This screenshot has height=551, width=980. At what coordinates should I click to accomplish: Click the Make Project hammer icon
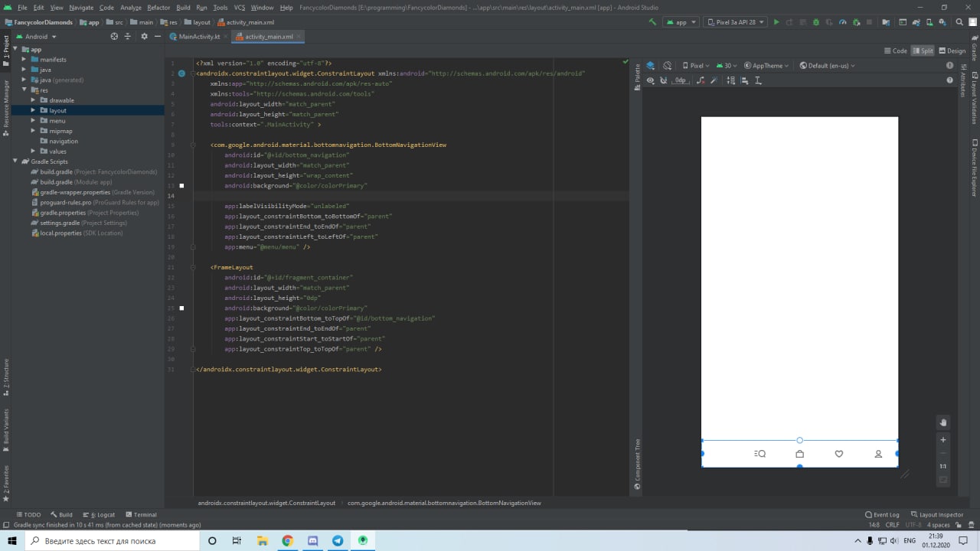(x=652, y=22)
